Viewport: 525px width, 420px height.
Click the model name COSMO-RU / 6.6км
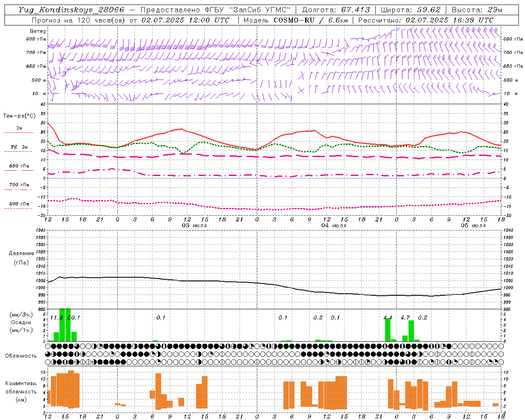point(310,20)
